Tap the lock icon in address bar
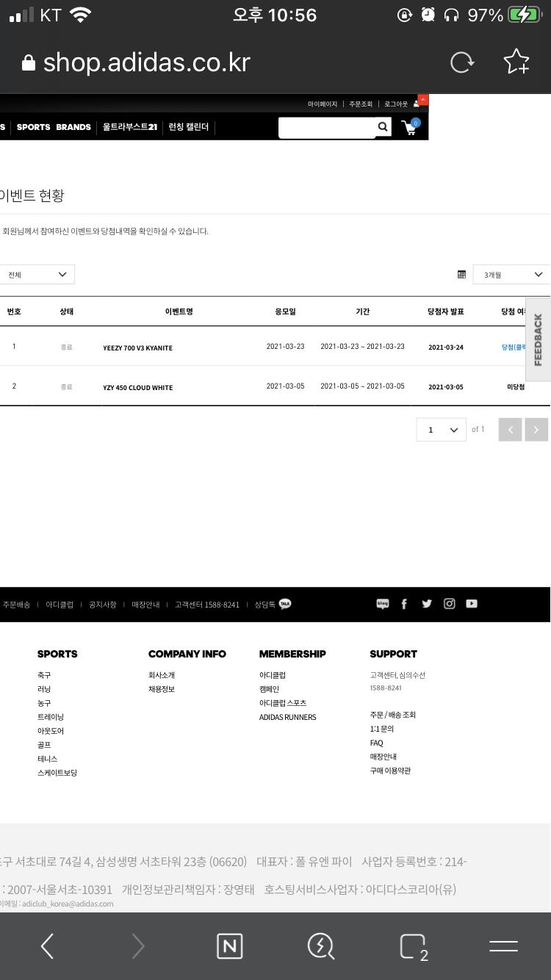 (x=29, y=63)
